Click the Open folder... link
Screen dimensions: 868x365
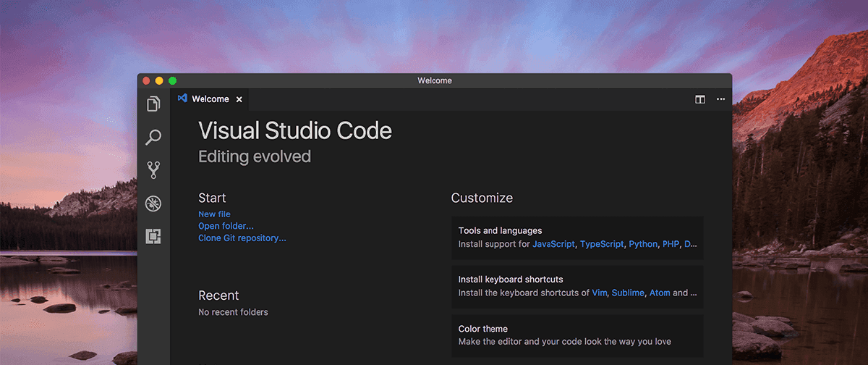[x=226, y=226]
